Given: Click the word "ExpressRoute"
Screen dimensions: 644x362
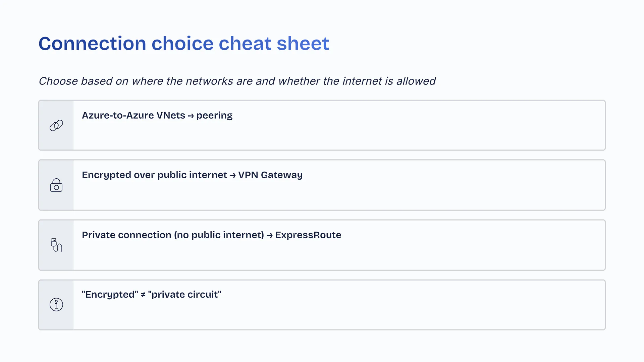Looking at the screenshot, I should coord(308,235).
